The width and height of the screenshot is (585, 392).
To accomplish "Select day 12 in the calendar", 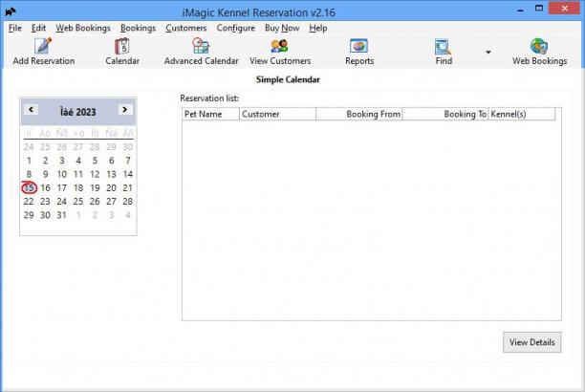I will click(x=95, y=174).
